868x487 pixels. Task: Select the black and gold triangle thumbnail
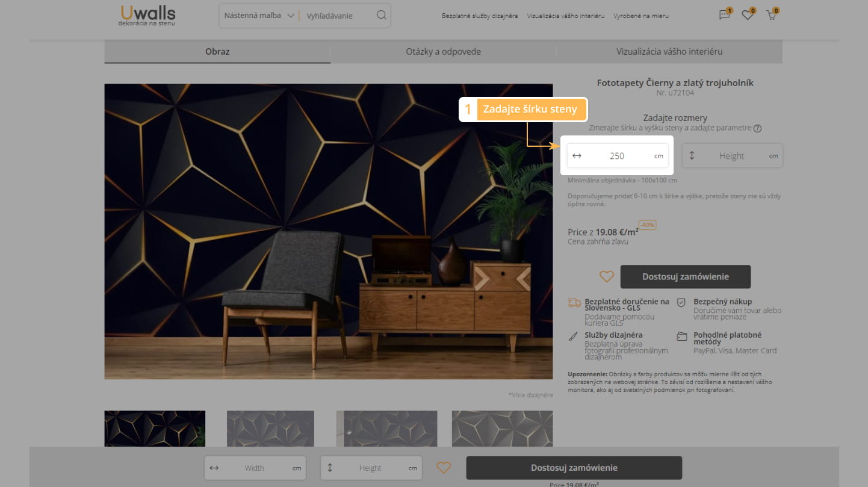155,429
